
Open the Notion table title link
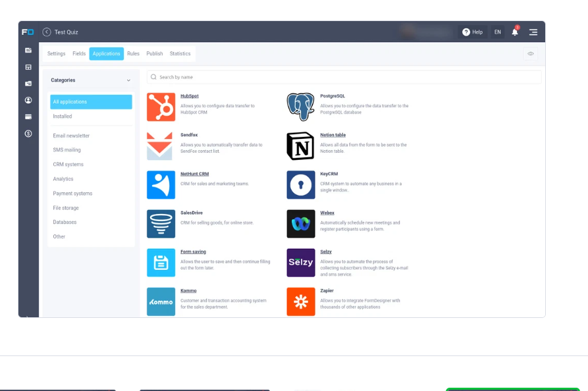pos(333,135)
